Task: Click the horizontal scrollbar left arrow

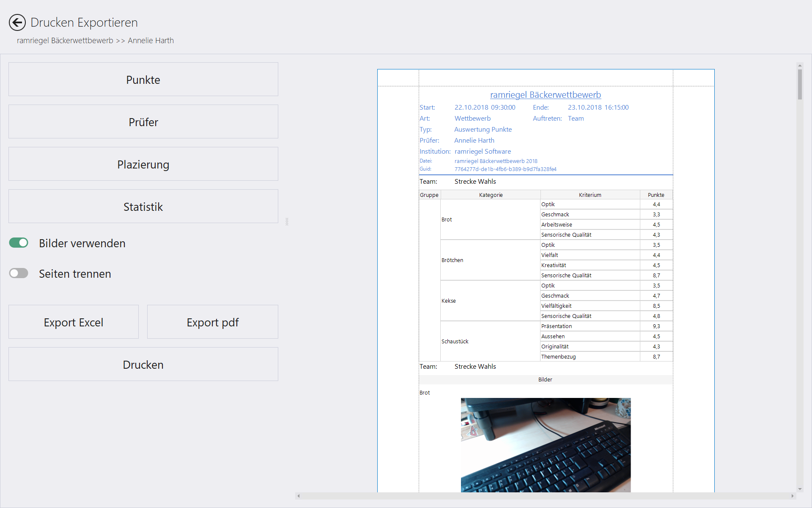Action: pyautogui.click(x=299, y=496)
